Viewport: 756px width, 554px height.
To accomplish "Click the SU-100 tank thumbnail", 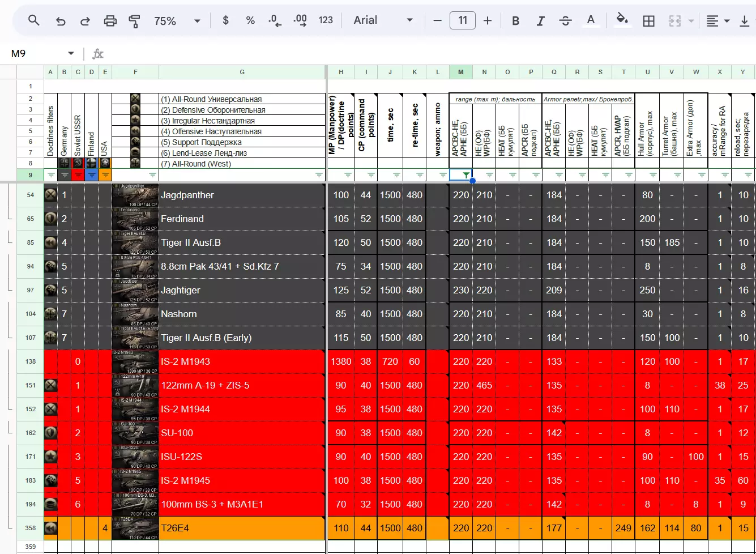I will (x=135, y=433).
